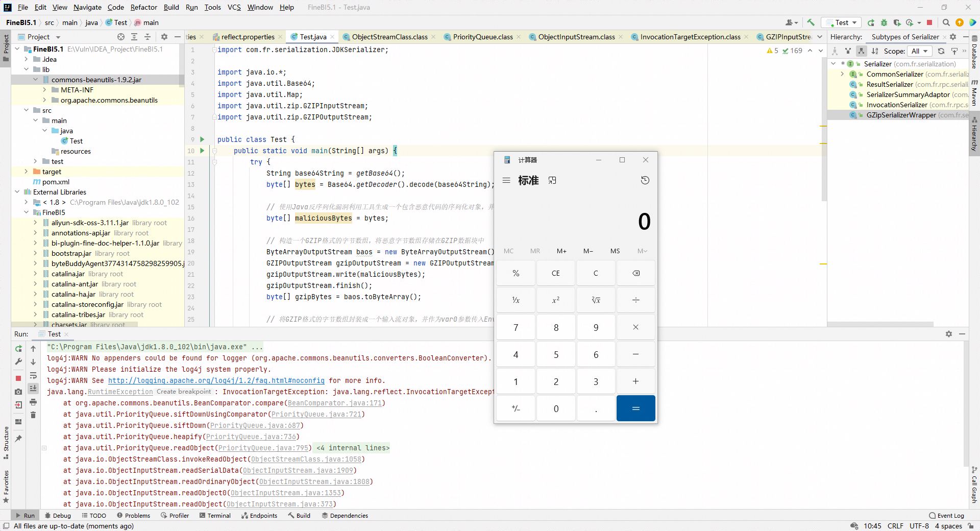The image size is (980, 531).
Task: Collapse External Libraries node
Action: pyautogui.click(x=17, y=192)
